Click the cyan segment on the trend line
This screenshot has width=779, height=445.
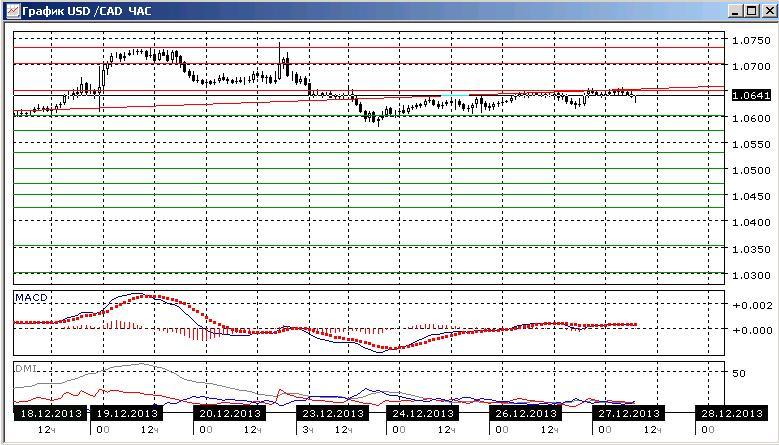455,95
